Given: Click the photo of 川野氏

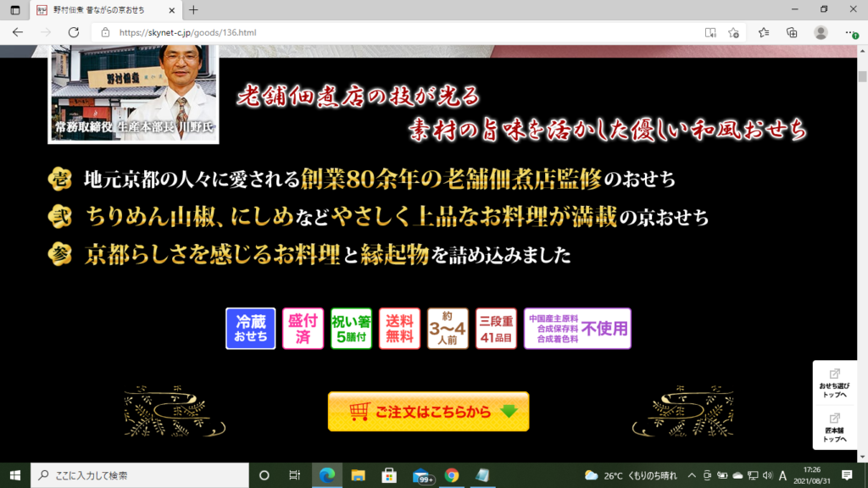Looking at the screenshot, I should point(133,94).
